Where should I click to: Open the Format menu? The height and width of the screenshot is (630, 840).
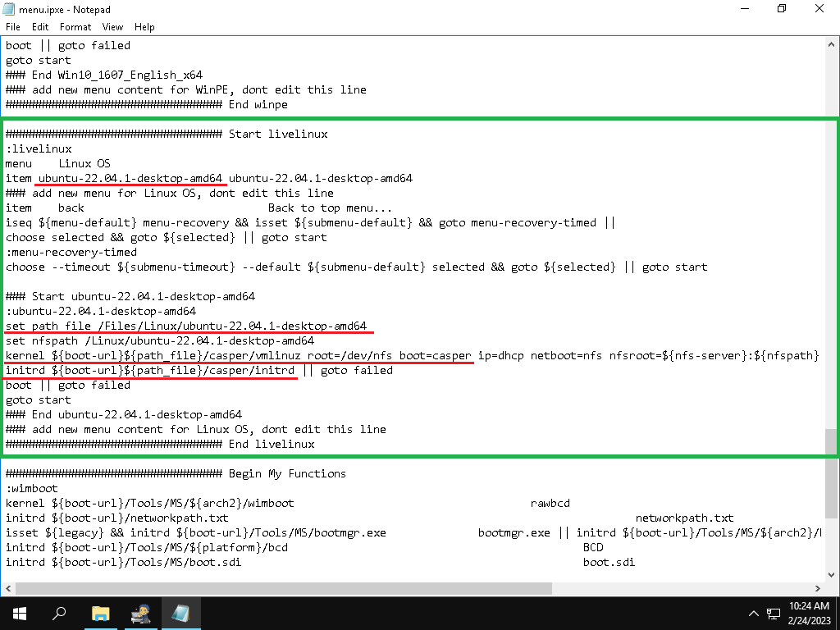coord(75,27)
